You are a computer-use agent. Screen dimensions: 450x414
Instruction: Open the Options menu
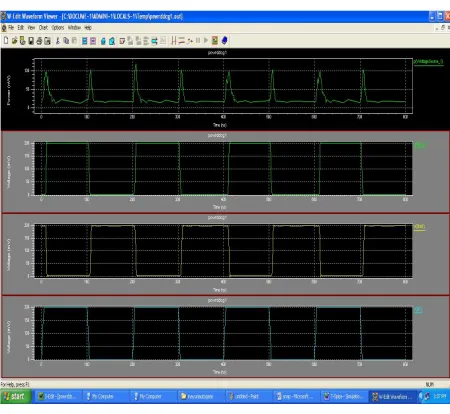(58, 28)
